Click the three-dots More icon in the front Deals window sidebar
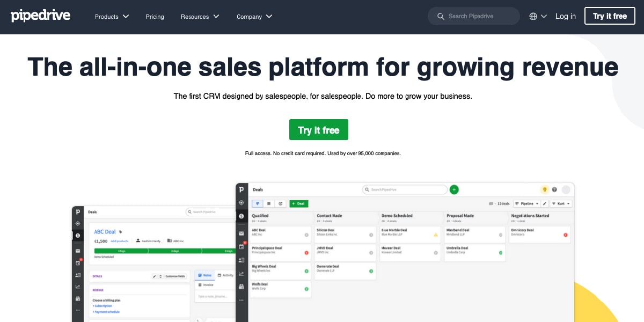The image size is (644, 322). [x=241, y=299]
